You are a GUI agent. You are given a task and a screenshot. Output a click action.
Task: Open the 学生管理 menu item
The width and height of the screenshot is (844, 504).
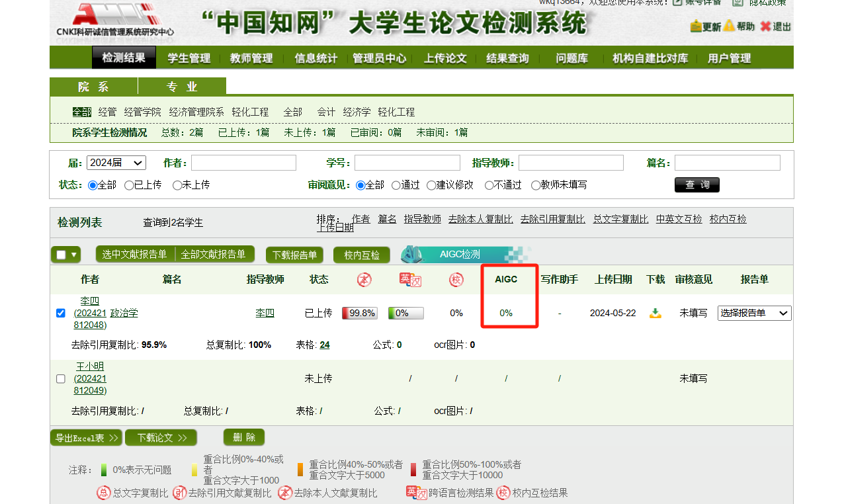pyautogui.click(x=189, y=58)
